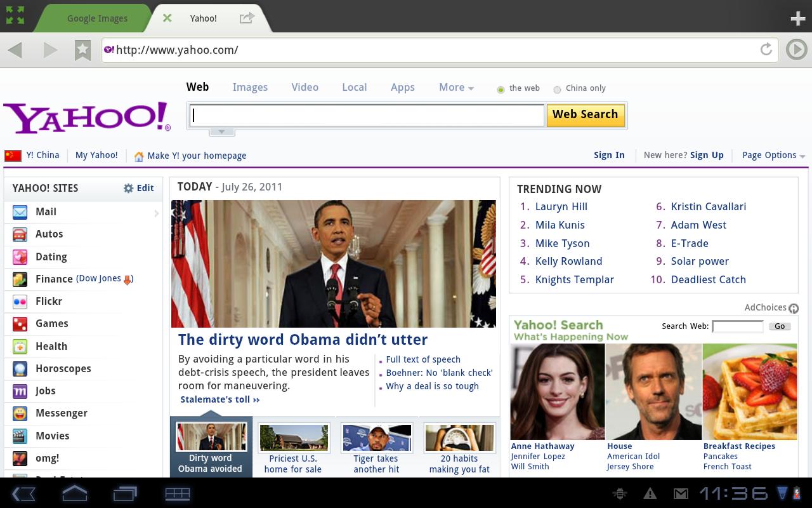
Task: Click the gear Edit icon for Yahoo Sites
Action: point(129,188)
